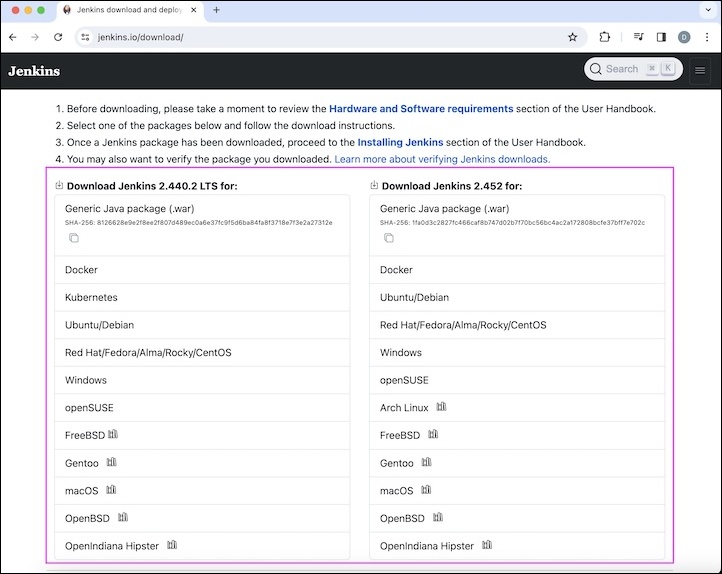Viewport: 722px width, 574px height.
Task: Copy the 2.452 weekly .war SHA-256 checksum
Action: (389, 238)
